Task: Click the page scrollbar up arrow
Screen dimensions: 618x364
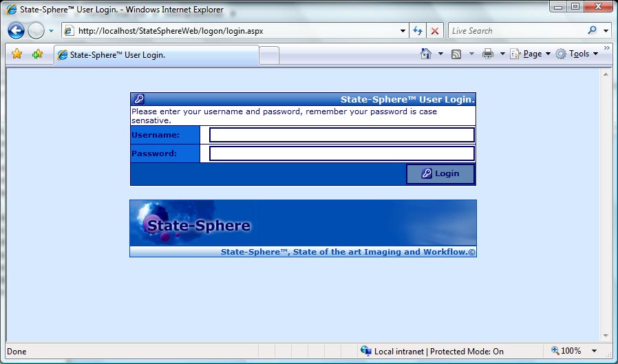Action: point(606,74)
